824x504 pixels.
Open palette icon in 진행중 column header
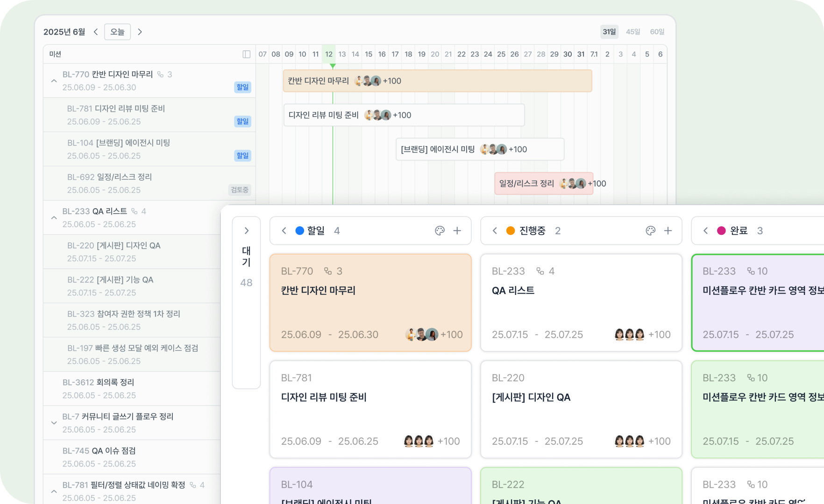click(x=650, y=231)
